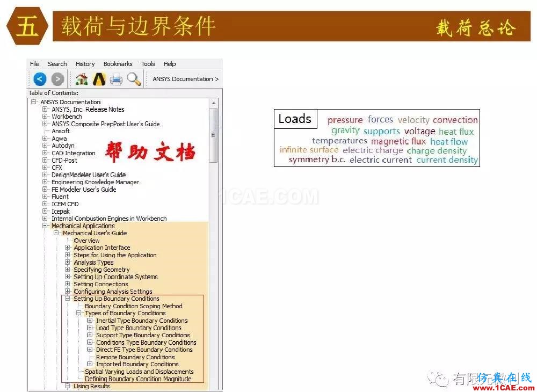
Task: Expand Imported Boundary Conditions node
Action: 90,364
